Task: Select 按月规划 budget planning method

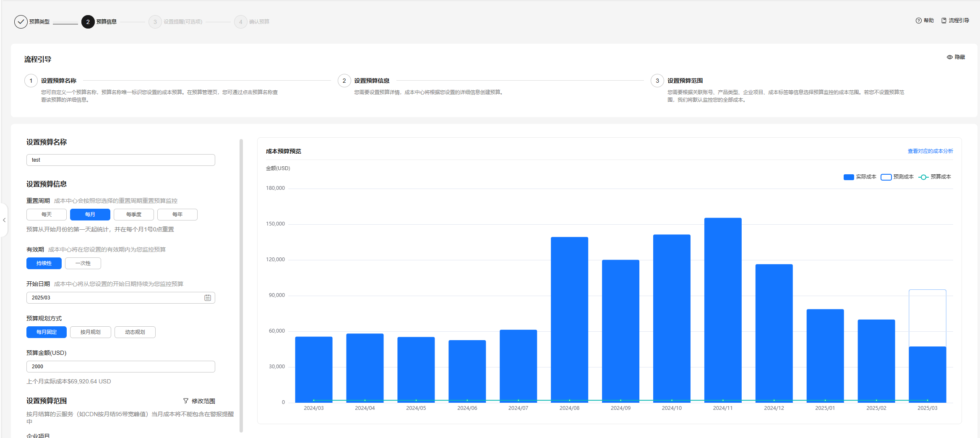Action: (x=91, y=332)
